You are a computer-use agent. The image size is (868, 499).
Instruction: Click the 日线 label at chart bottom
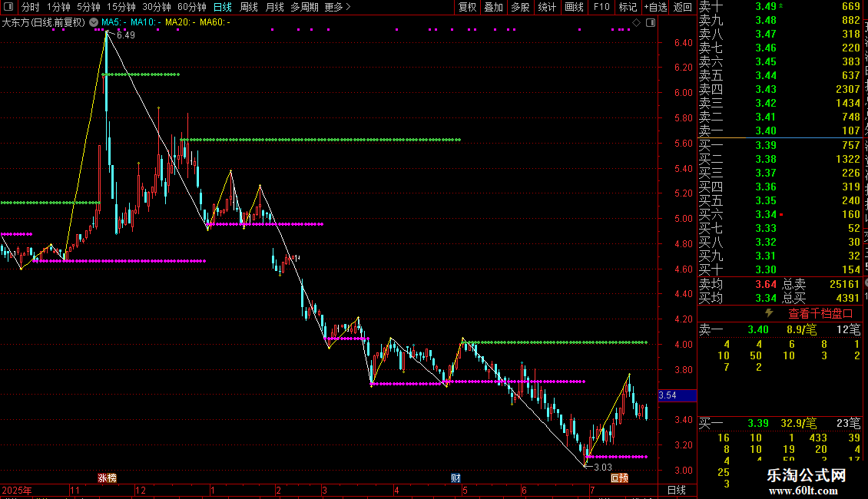[x=677, y=490]
